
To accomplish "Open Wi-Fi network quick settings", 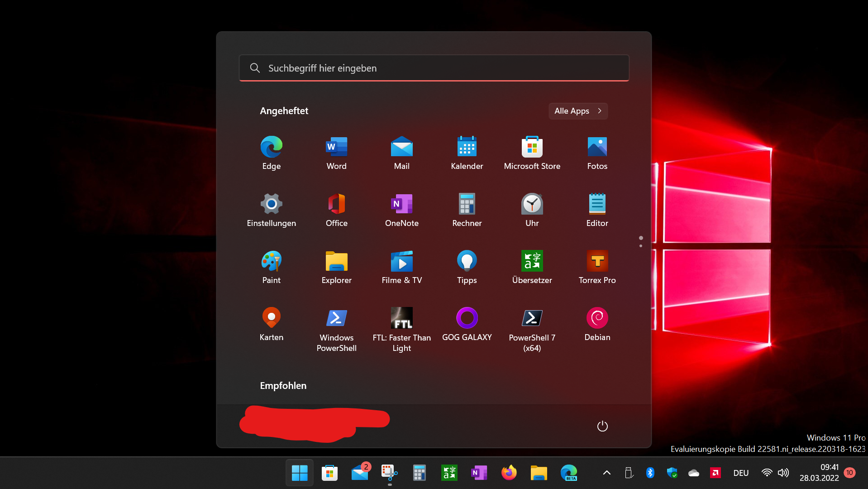I will click(767, 473).
